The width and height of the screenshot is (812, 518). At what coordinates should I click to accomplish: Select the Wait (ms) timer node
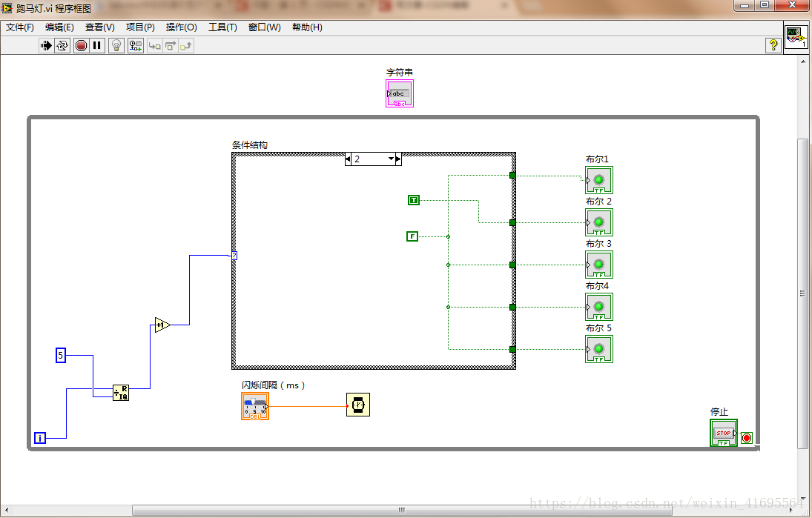357,405
